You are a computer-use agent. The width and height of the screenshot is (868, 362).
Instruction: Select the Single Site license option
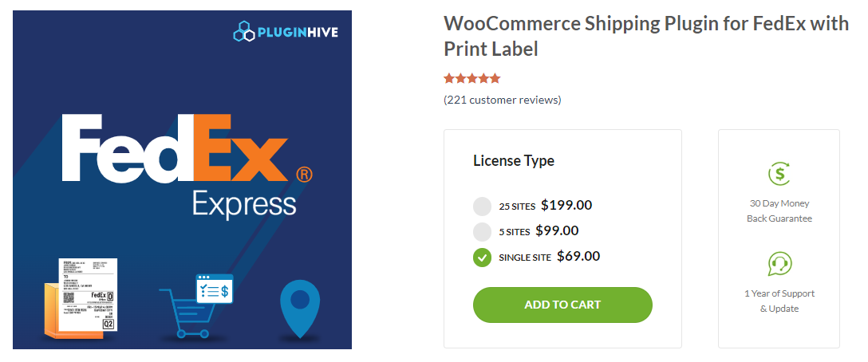(482, 258)
